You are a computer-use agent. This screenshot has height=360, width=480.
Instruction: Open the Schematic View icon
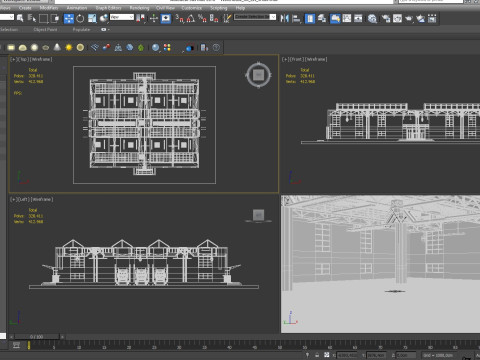point(358,18)
